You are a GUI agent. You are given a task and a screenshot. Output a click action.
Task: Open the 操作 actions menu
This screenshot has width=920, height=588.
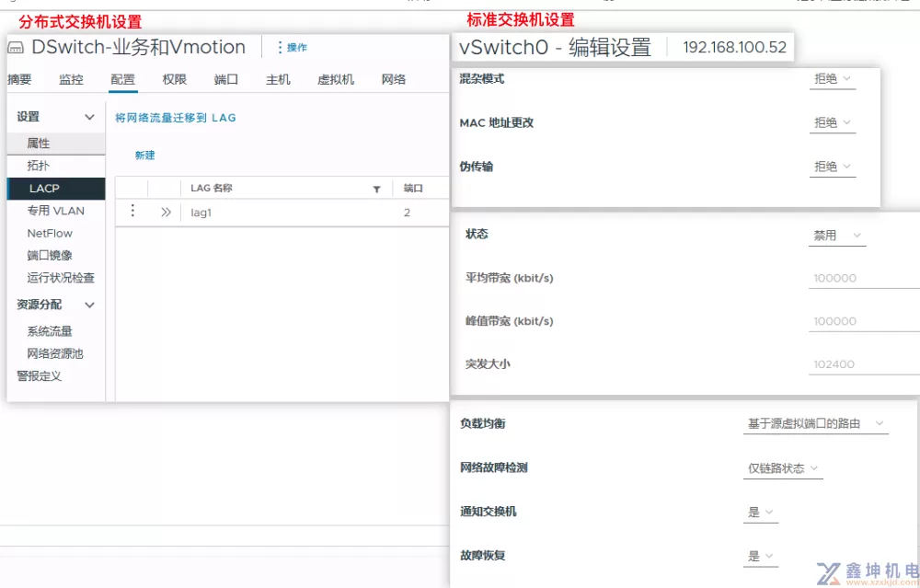click(x=293, y=48)
